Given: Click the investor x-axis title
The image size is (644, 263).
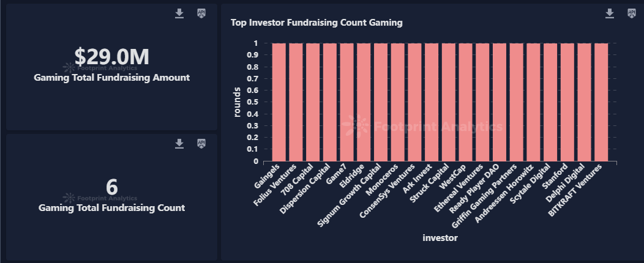Looking at the screenshot, I should tap(440, 238).
